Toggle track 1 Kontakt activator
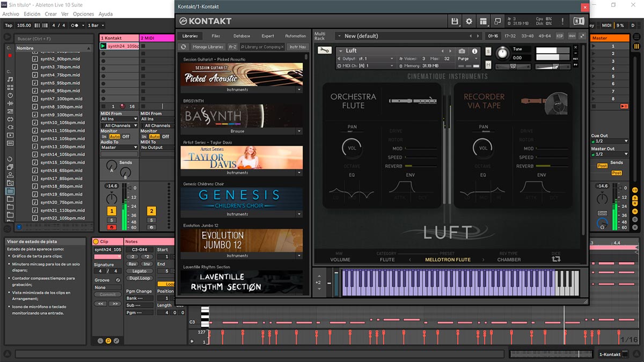Screen dimensions: 644x362 coord(112,211)
